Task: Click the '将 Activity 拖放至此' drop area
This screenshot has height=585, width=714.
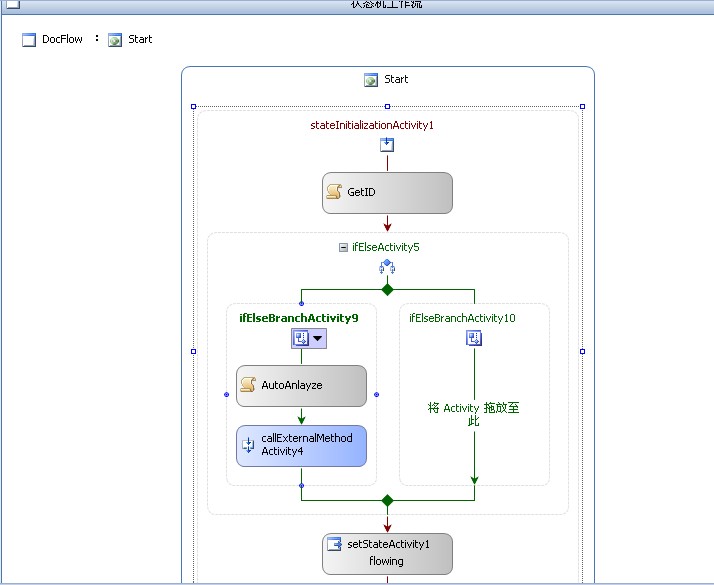Action: pos(474,414)
